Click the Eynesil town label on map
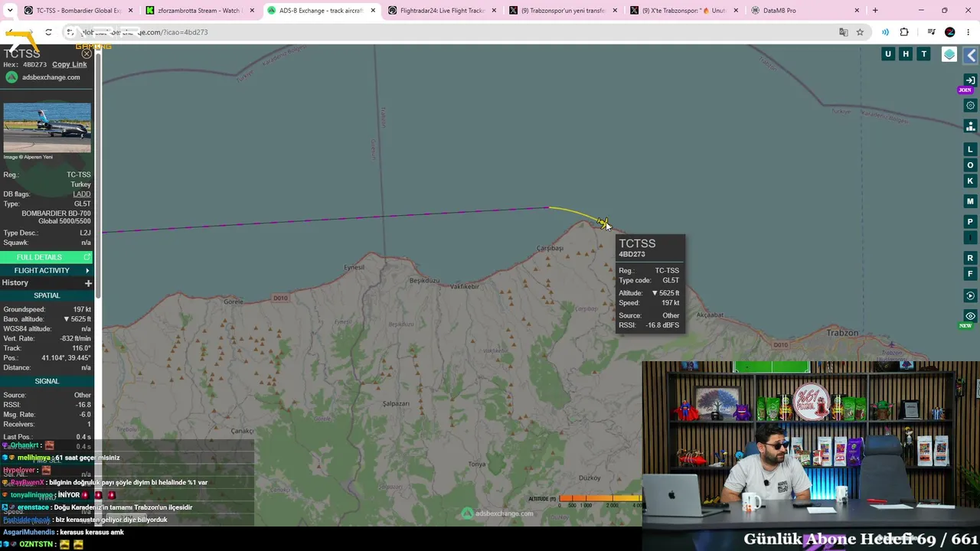The image size is (980, 551). tap(354, 267)
